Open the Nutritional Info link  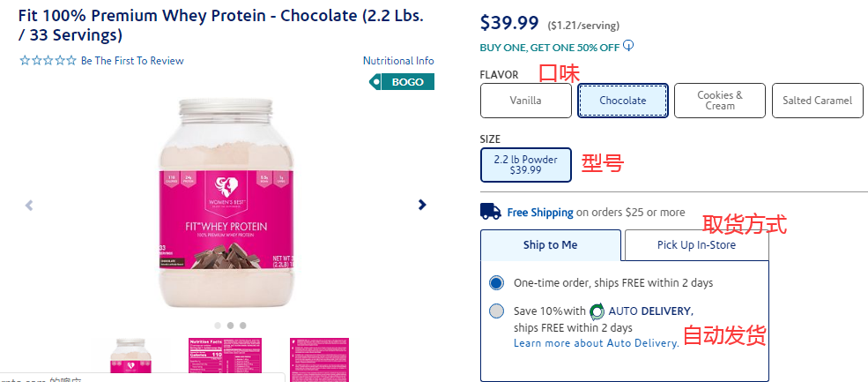tap(398, 61)
